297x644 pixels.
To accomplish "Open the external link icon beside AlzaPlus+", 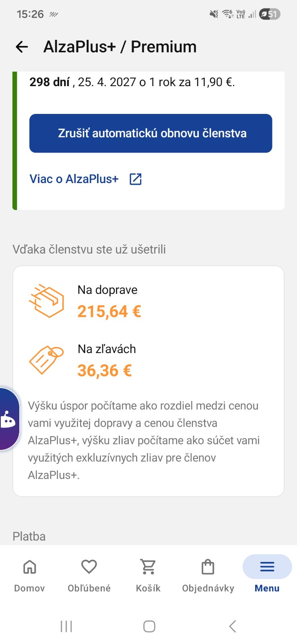I will [x=136, y=179].
